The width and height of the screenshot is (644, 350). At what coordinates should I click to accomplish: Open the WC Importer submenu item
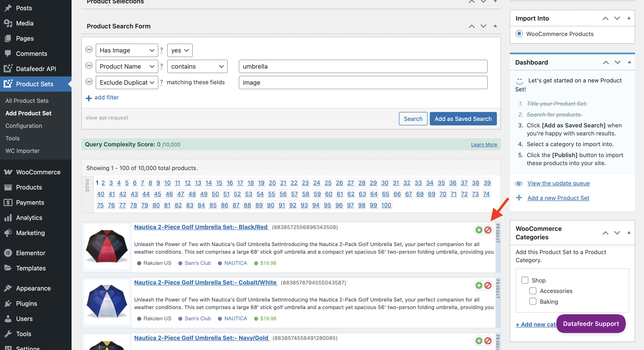pyautogui.click(x=23, y=151)
